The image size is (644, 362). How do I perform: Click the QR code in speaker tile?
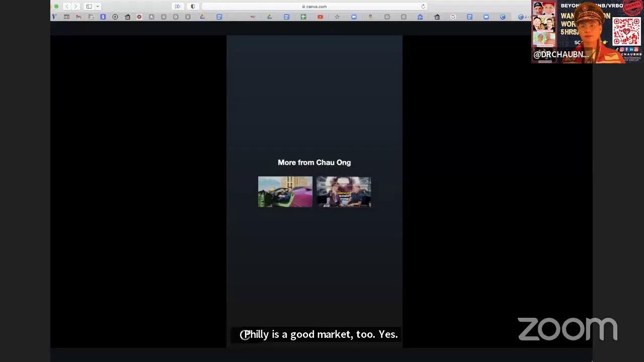tap(626, 31)
